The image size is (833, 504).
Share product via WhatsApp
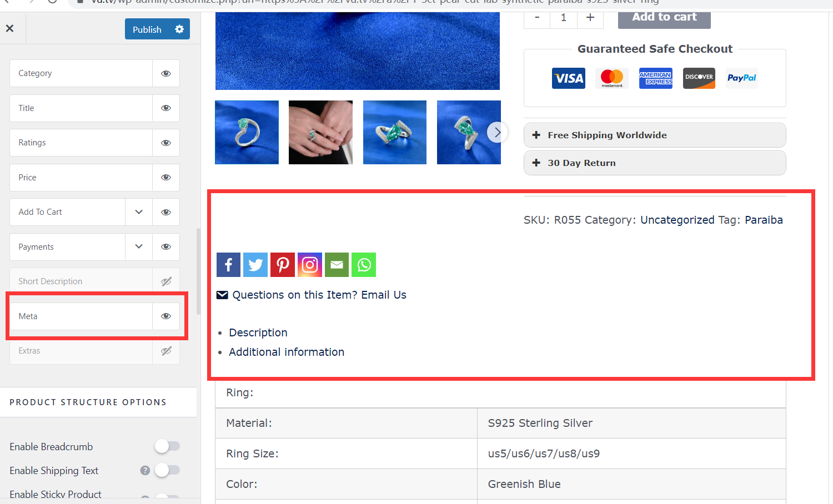point(364,265)
